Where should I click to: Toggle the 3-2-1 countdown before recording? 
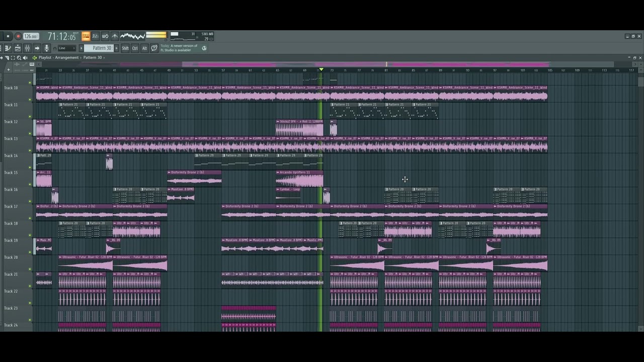[95, 36]
